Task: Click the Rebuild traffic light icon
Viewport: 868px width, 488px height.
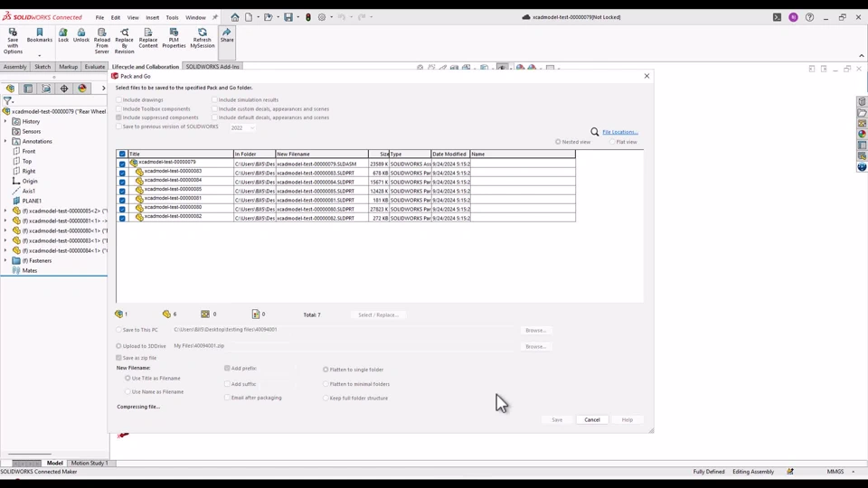Action: click(x=308, y=17)
